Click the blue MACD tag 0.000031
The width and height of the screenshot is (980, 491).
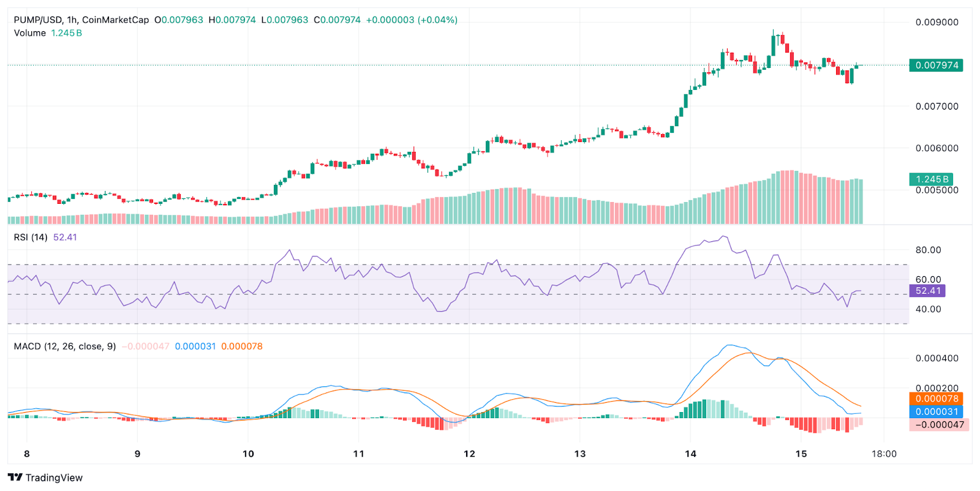point(936,412)
